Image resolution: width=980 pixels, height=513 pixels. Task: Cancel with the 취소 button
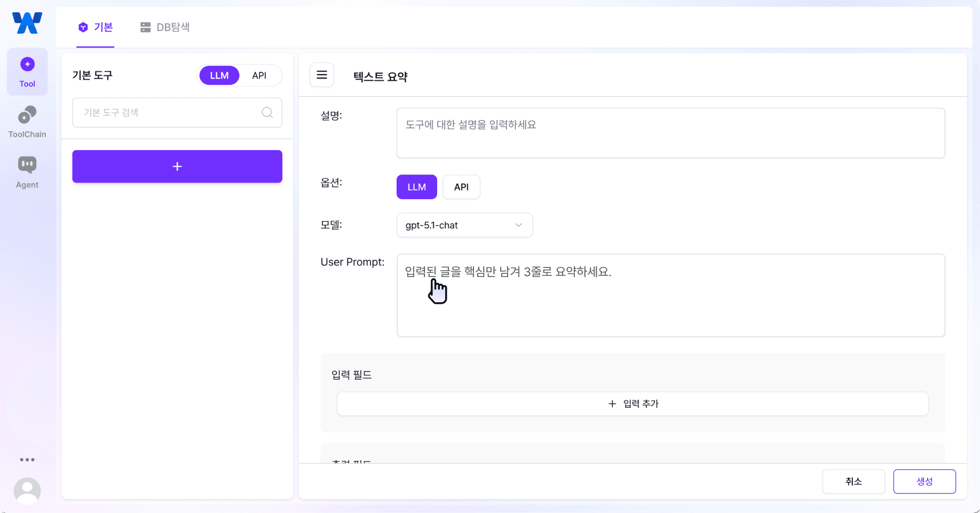(x=853, y=481)
